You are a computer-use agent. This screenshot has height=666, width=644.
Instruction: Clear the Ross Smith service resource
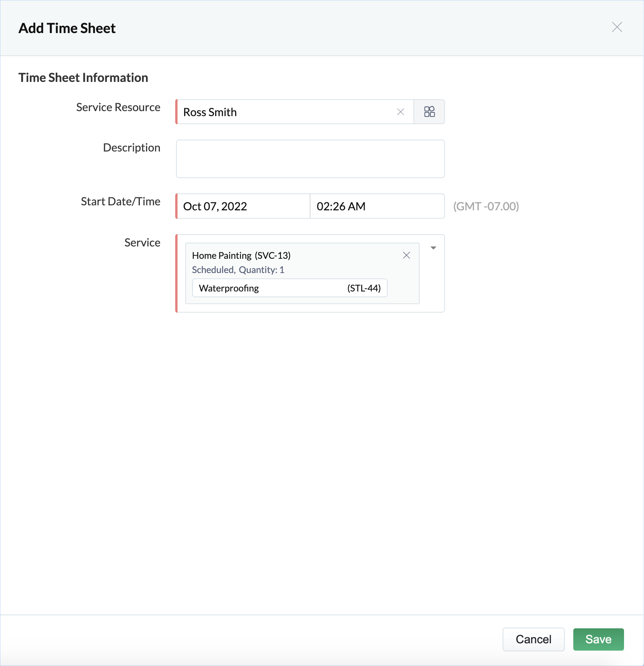coord(400,112)
